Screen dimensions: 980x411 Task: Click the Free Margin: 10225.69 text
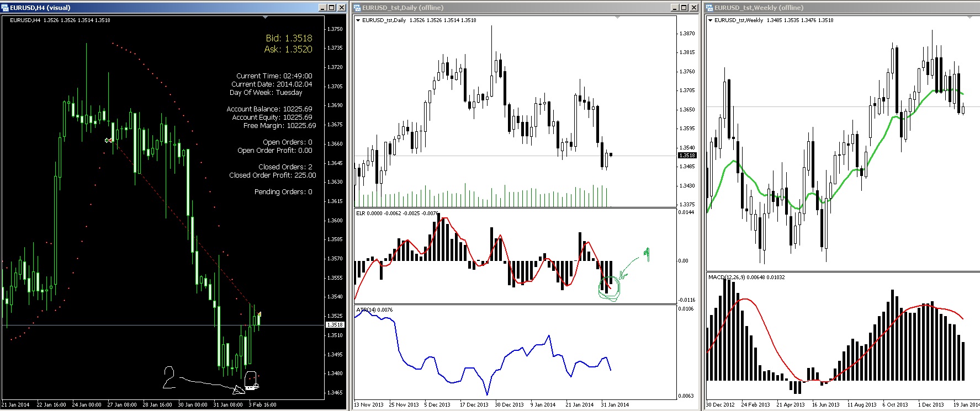click(280, 126)
